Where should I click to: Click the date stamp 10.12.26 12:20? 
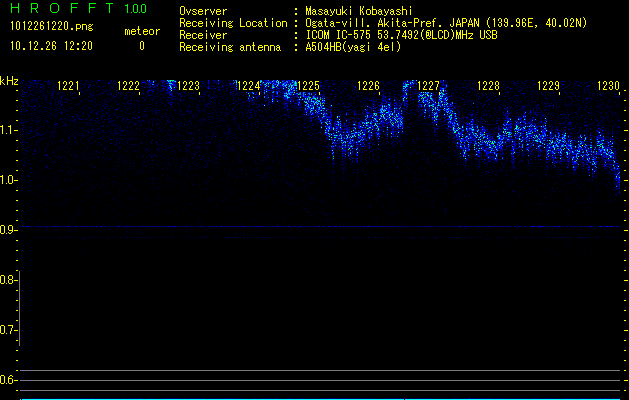tap(51, 46)
